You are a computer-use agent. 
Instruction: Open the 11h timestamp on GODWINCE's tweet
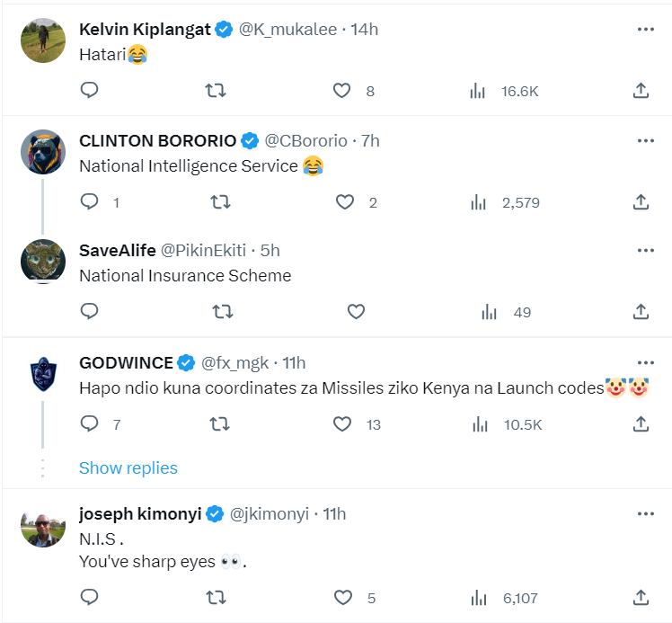point(294,362)
